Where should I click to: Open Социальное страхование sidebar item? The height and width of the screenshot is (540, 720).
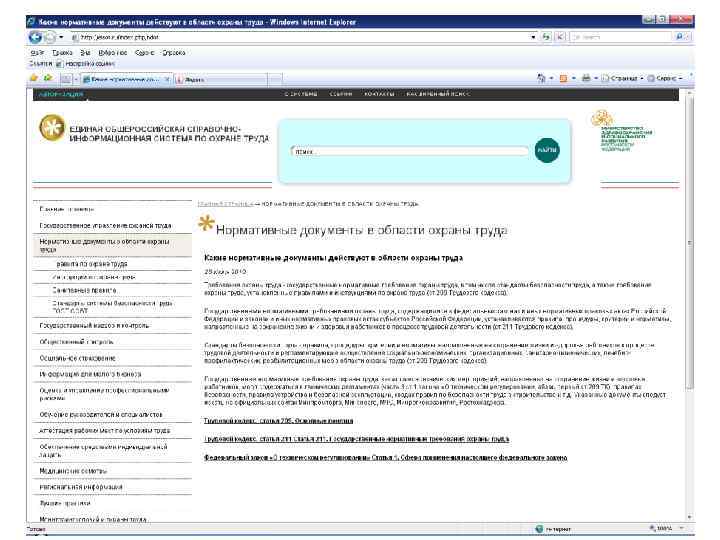click(77, 358)
